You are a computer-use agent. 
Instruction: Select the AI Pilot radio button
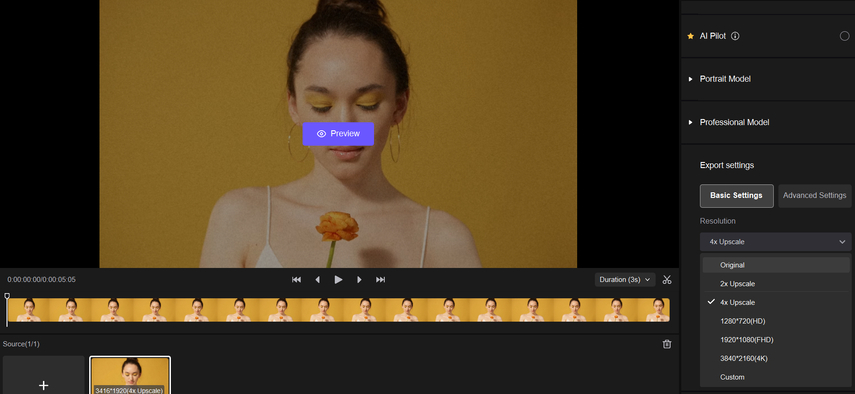coord(844,36)
